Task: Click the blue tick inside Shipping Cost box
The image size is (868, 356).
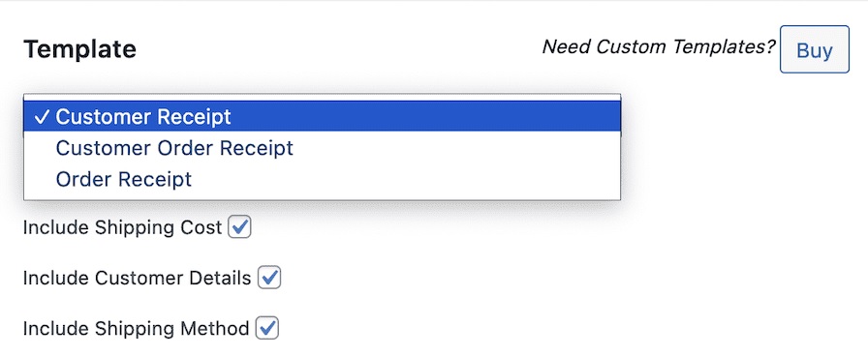Action: 239,226
